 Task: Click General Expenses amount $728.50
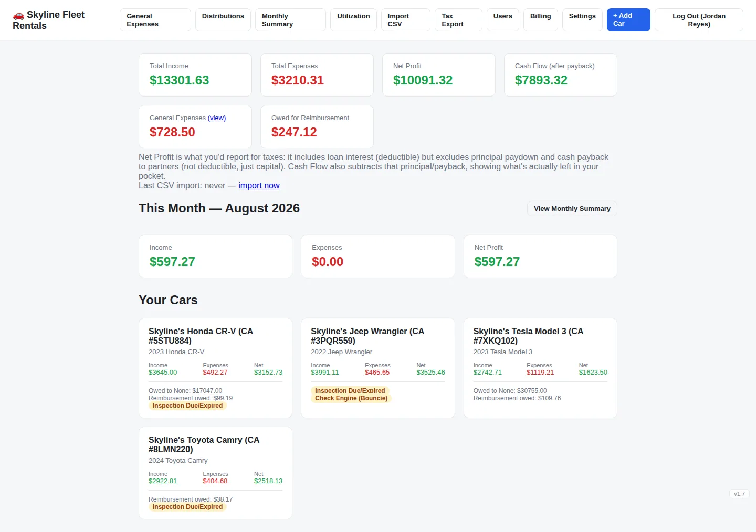coord(172,132)
